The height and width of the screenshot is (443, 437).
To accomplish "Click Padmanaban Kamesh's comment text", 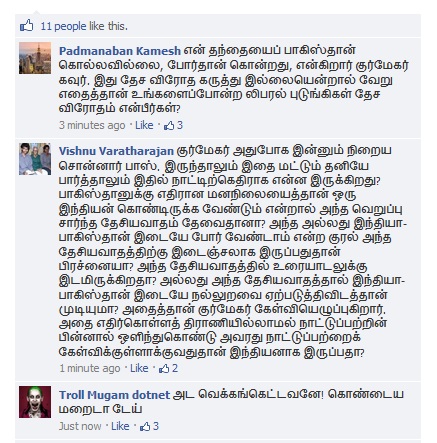I will click(234, 80).
